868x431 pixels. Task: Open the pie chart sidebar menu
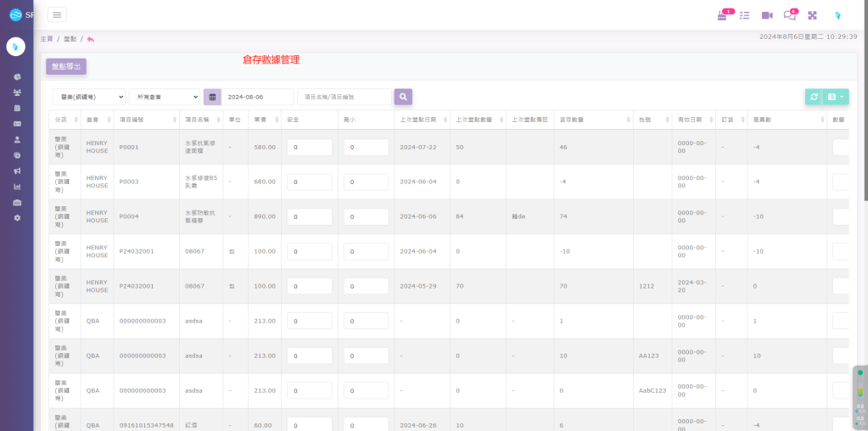17,76
